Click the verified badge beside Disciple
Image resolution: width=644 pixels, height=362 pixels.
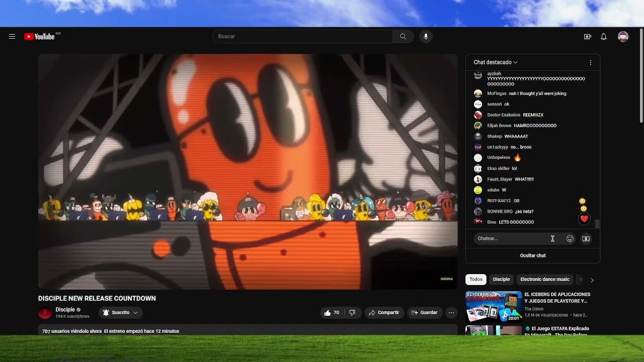point(78,310)
